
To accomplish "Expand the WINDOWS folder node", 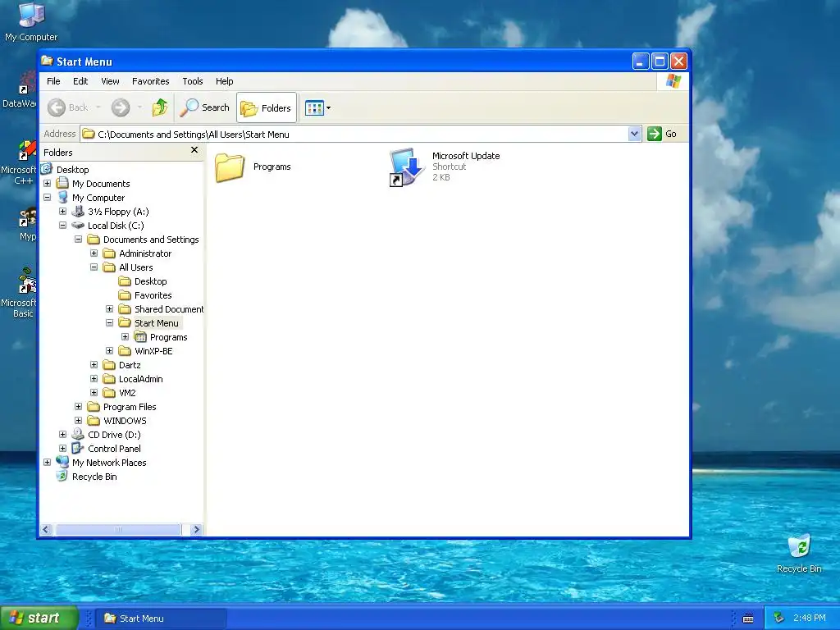I will 78,420.
